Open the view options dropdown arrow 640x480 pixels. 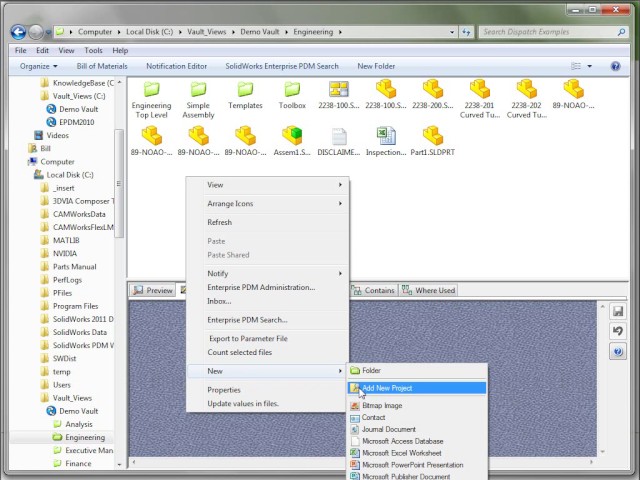pyautogui.click(x=589, y=66)
